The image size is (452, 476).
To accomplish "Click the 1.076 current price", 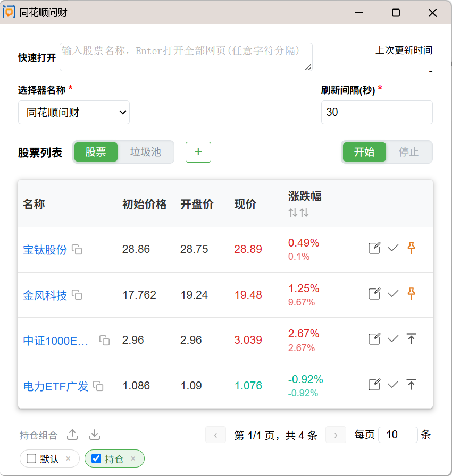I will [248, 386].
